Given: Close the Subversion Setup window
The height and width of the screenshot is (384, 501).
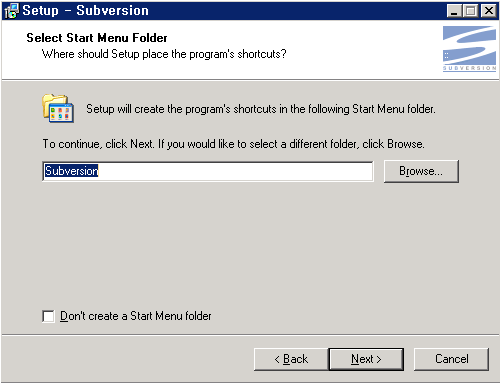Looking at the screenshot, I should click(489, 11).
